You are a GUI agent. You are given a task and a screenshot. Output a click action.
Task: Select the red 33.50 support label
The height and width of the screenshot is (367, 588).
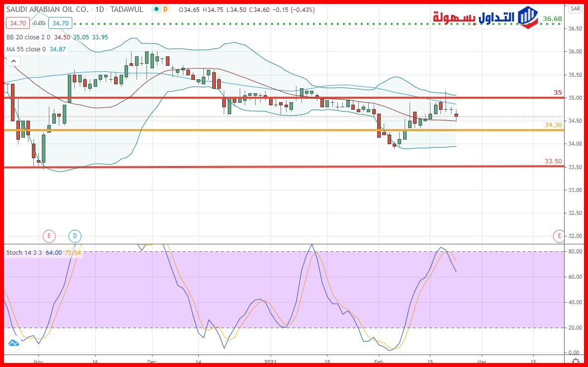pyautogui.click(x=553, y=162)
